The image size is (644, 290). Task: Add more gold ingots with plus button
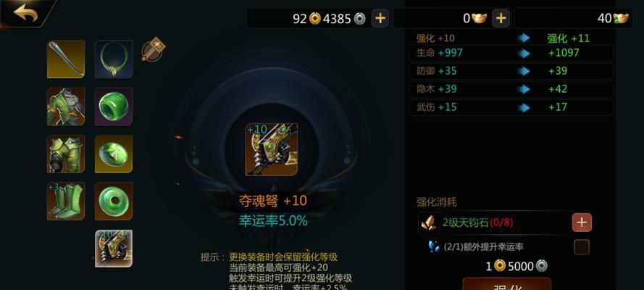tap(501, 18)
